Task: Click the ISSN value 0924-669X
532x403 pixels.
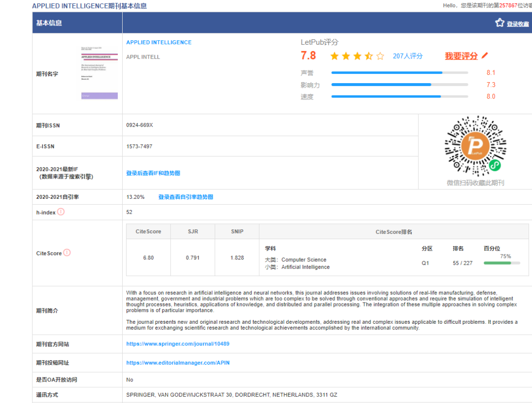Action: coord(139,125)
